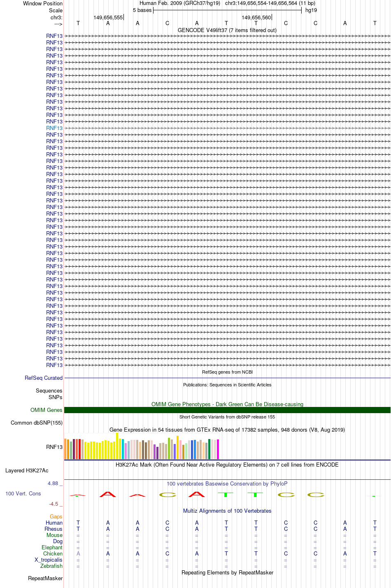
Task: Click the tallest yellow bar in GTEx chart
Action: 117,446
